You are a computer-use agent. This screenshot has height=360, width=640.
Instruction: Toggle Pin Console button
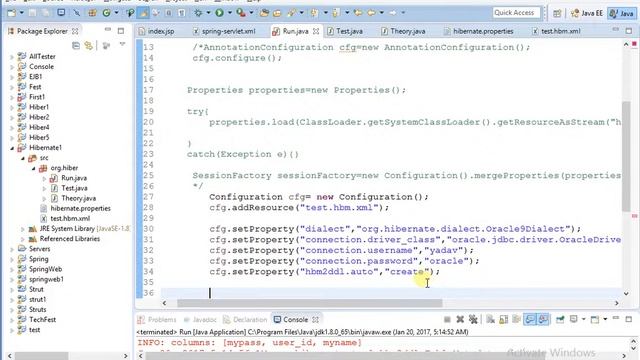560,319
